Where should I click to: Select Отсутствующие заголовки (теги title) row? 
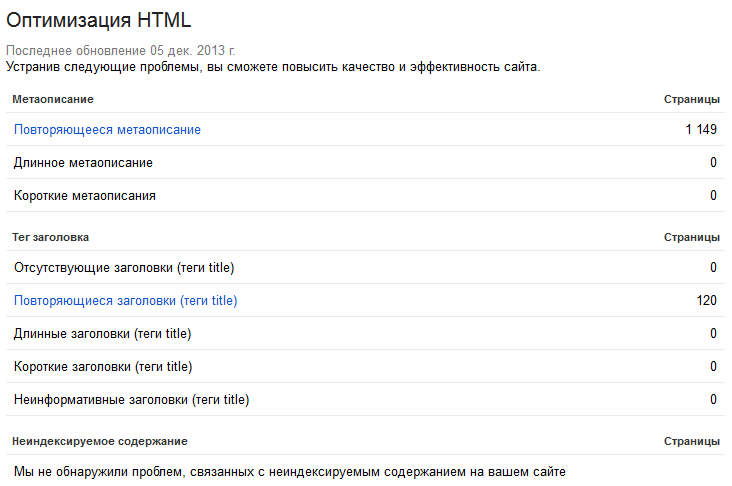(x=365, y=267)
